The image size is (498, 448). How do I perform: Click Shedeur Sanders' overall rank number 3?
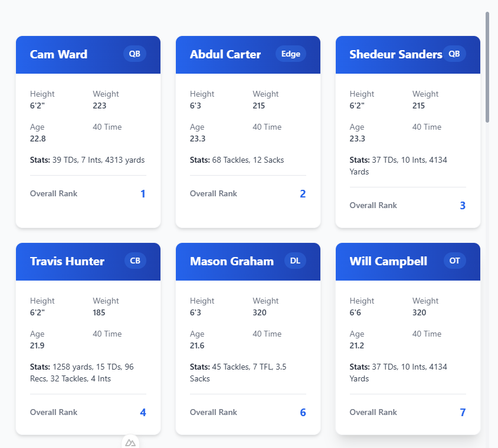click(463, 206)
